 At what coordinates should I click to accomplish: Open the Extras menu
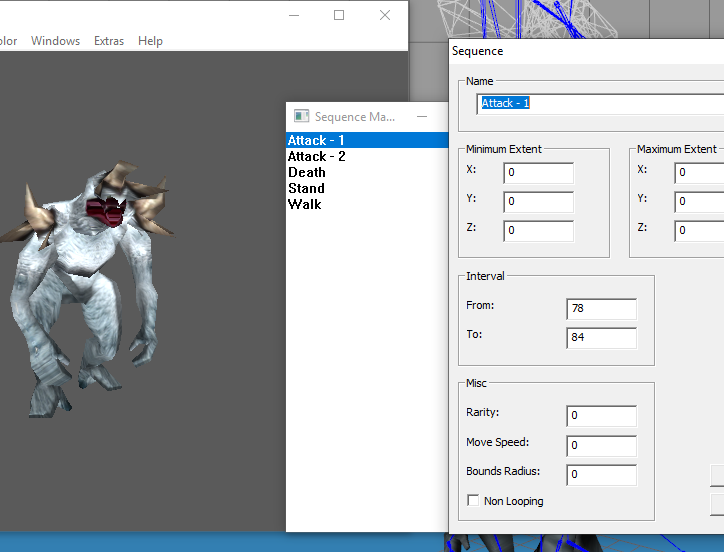coord(109,41)
